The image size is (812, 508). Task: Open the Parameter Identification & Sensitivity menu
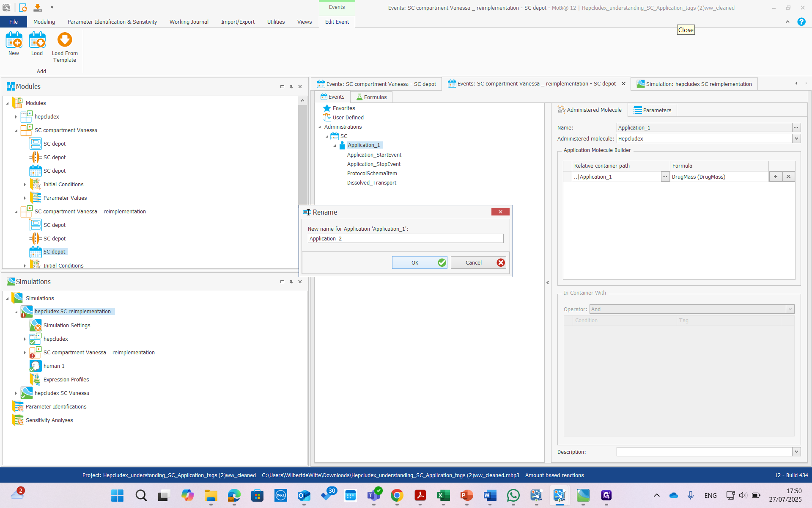point(112,22)
